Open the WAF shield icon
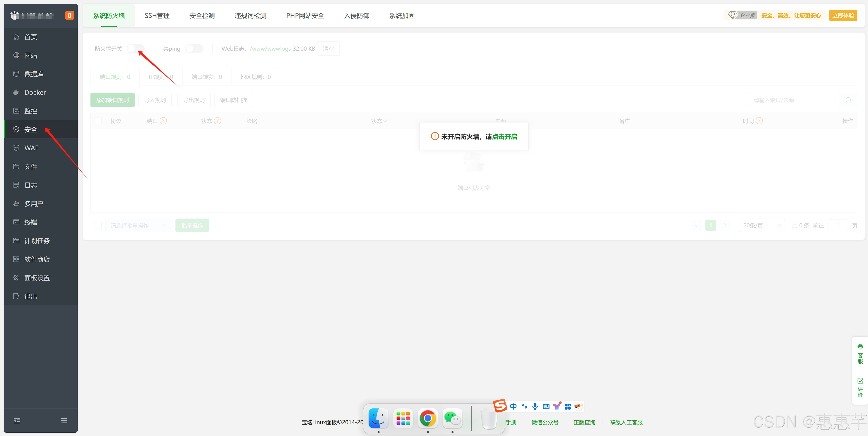 pyautogui.click(x=16, y=148)
